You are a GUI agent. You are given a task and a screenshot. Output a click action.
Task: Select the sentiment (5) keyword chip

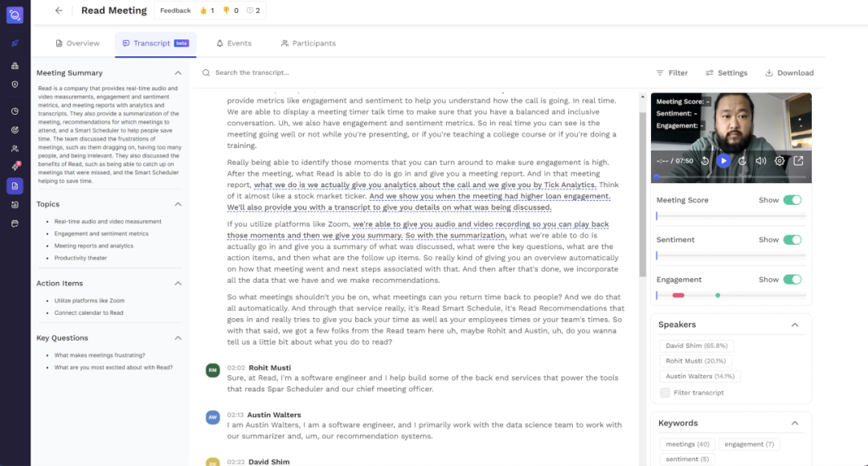687,459
